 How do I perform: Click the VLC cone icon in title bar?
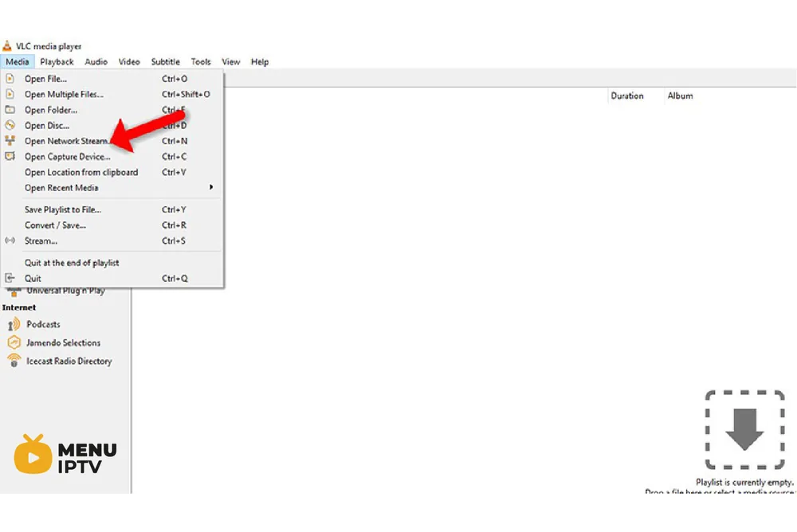pyautogui.click(x=7, y=46)
